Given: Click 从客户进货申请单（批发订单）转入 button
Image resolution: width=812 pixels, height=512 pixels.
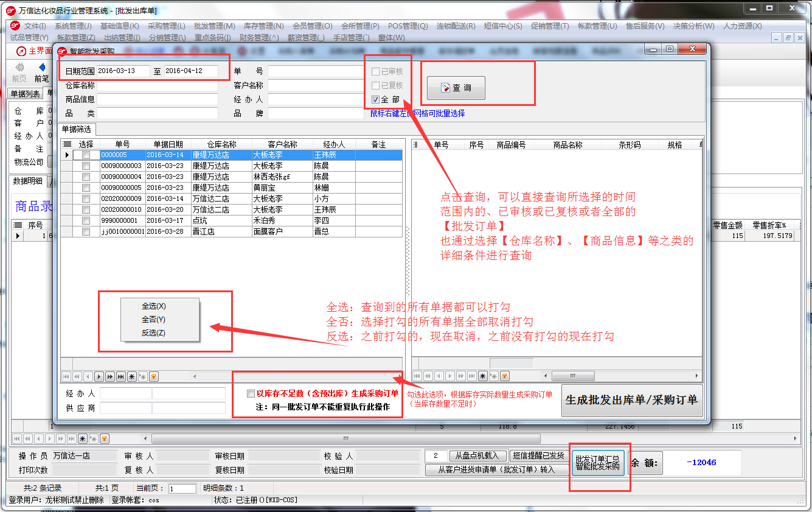Looking at the screenshot, I should pyautogui.click(x=496, y=469).
